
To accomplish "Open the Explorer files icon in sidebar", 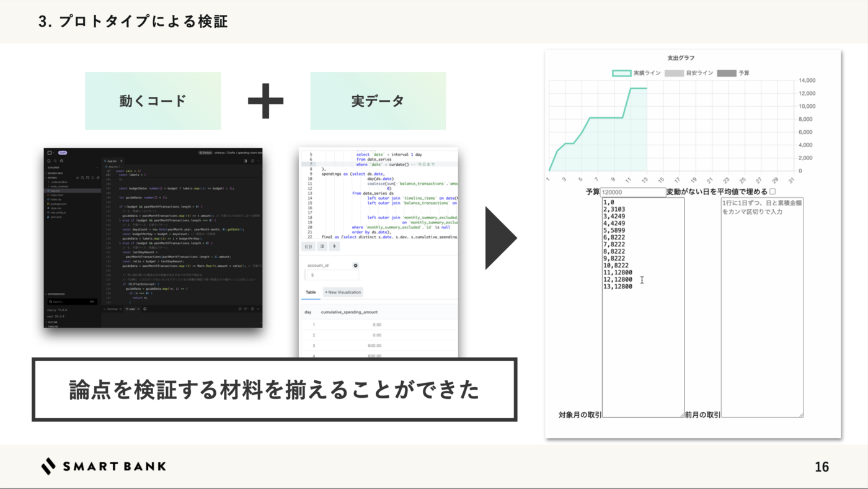I will pyautogui.click(x=49, y=161).
